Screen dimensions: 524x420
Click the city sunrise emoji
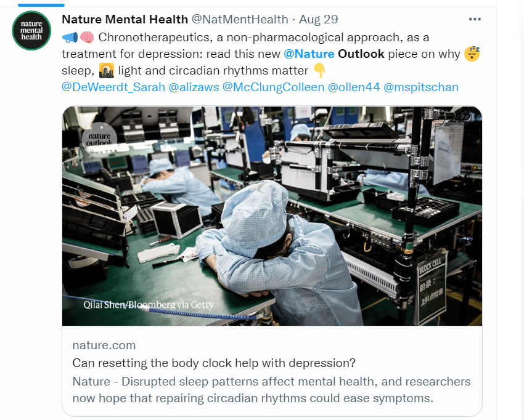(x=107, y=70)
